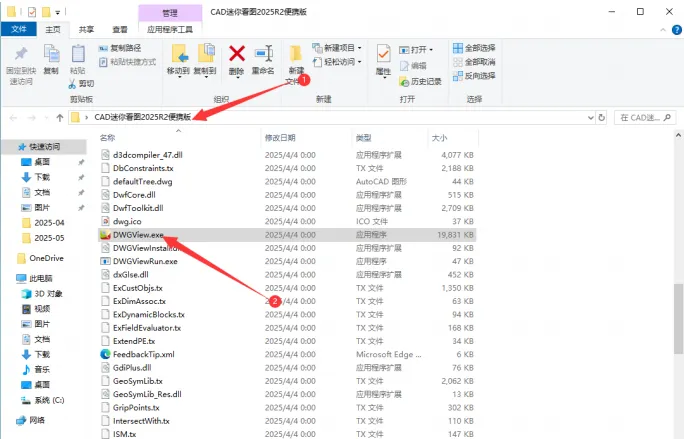Switch to the View tab
The width and height of the screenshot is (684, 439).
[120, 29]
